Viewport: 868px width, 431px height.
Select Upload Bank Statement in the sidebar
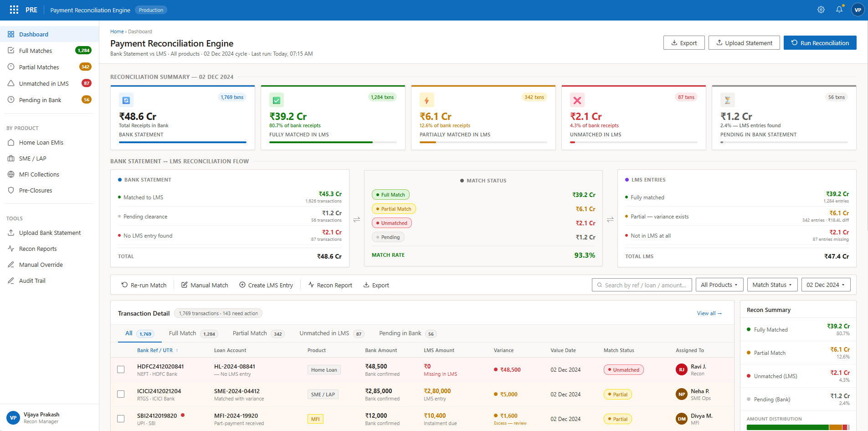coord(48,233)
